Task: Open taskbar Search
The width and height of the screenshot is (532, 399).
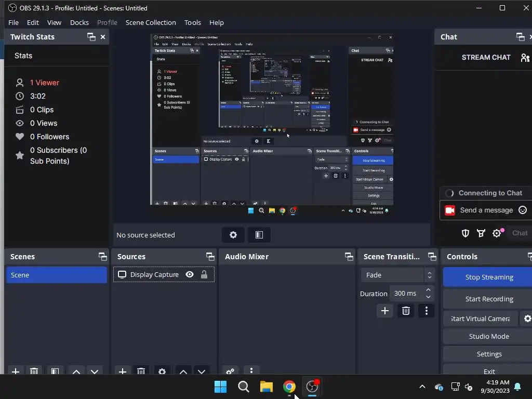Action: click(243, 387)
